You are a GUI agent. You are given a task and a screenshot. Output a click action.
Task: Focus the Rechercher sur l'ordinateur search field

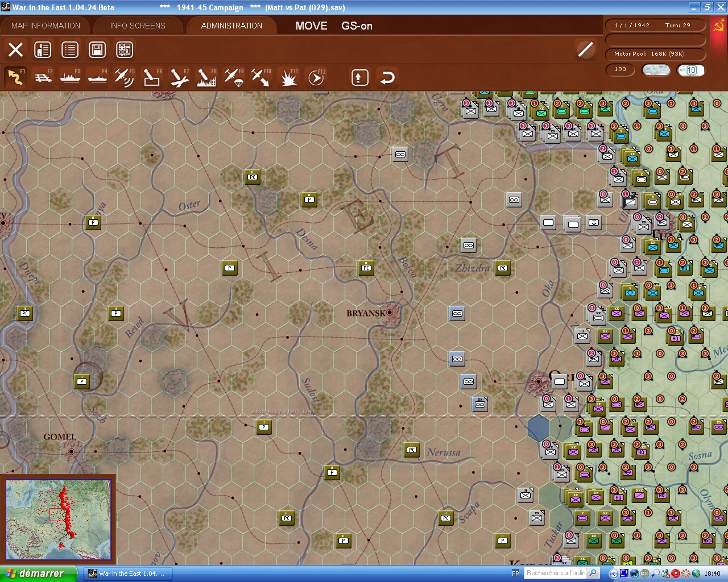[555, 573]
